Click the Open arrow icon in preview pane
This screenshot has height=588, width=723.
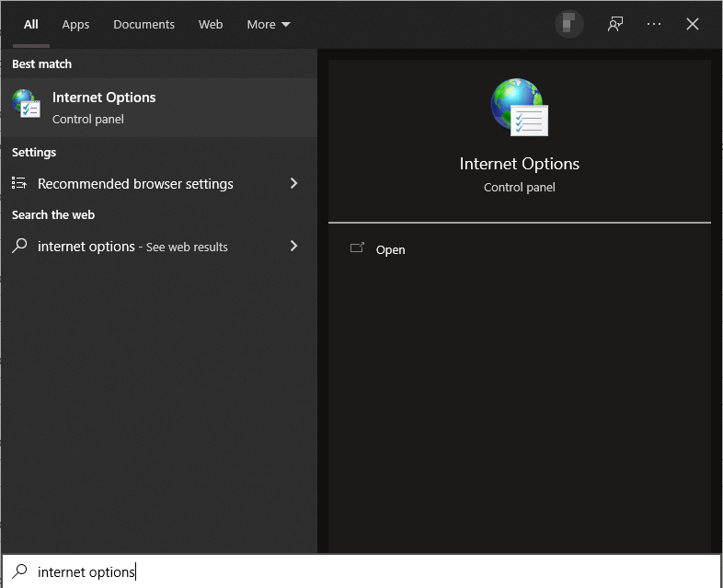coord(357,248)
